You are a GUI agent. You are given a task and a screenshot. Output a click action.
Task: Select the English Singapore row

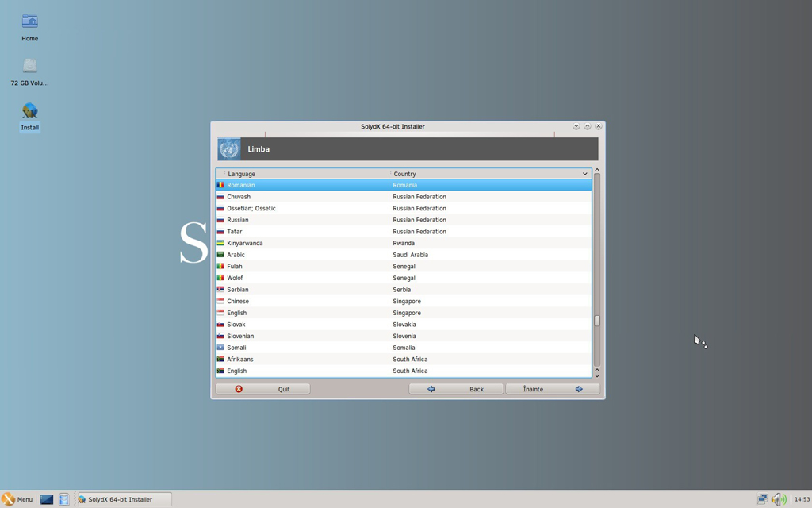click(x=404, y=313)
